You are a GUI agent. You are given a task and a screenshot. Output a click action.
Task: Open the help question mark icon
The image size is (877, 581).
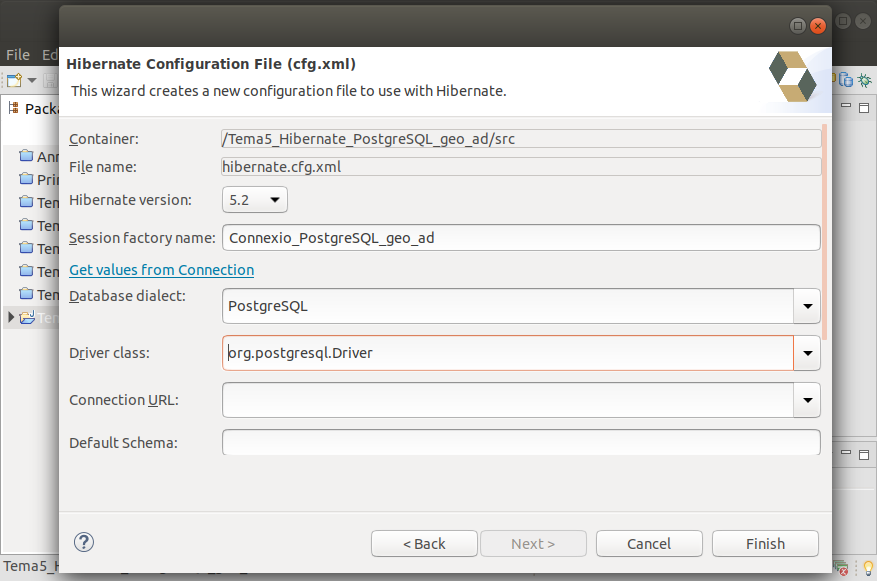84,542
